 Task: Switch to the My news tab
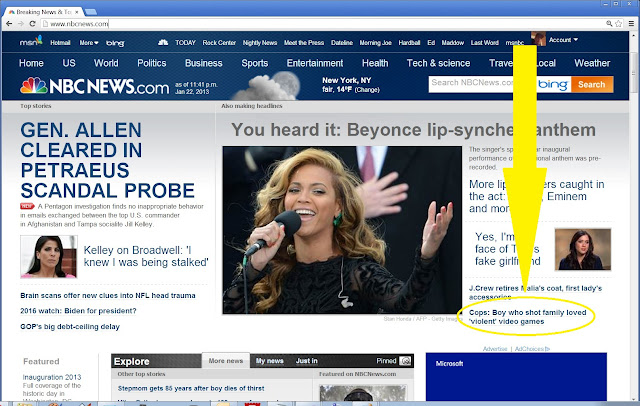(269, 361)
